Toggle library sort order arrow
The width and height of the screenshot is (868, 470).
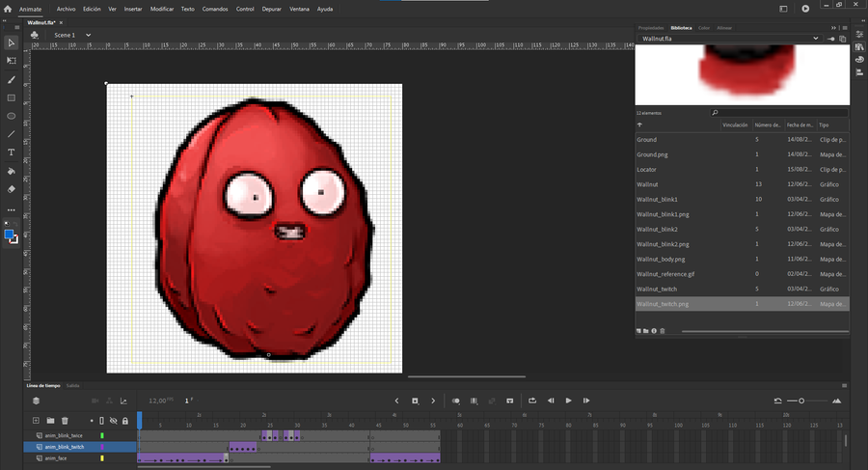click(639, 124)
